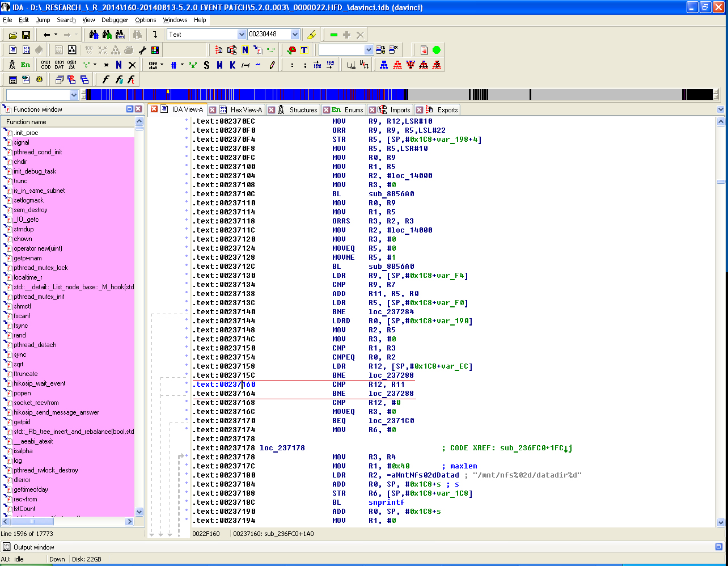Viewport: 728px width, 566px height.
Task: Open the Text search type dropdown
Action: coord(241,35)
